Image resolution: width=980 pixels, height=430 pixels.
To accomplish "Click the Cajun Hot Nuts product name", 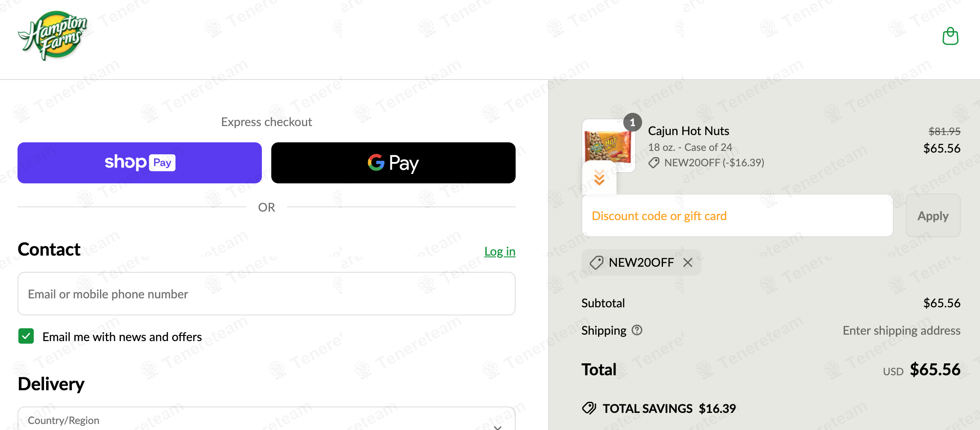I will tap(688, 131).
